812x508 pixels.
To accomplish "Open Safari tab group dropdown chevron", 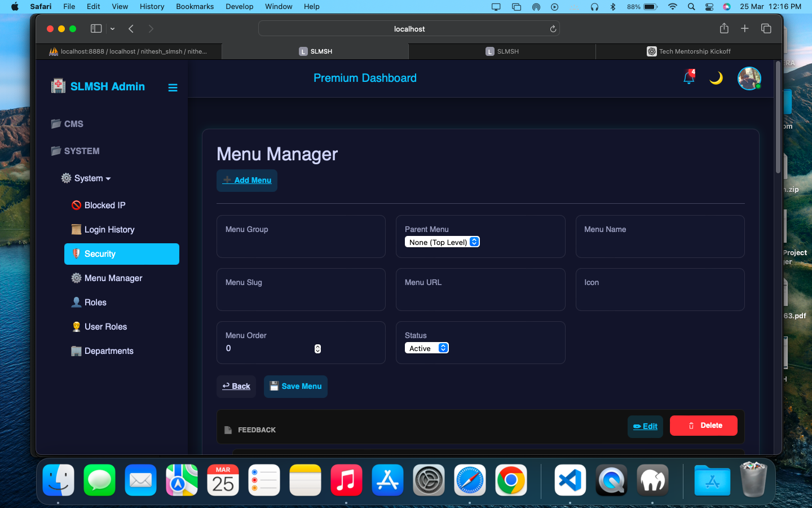I will click(112, 29).
